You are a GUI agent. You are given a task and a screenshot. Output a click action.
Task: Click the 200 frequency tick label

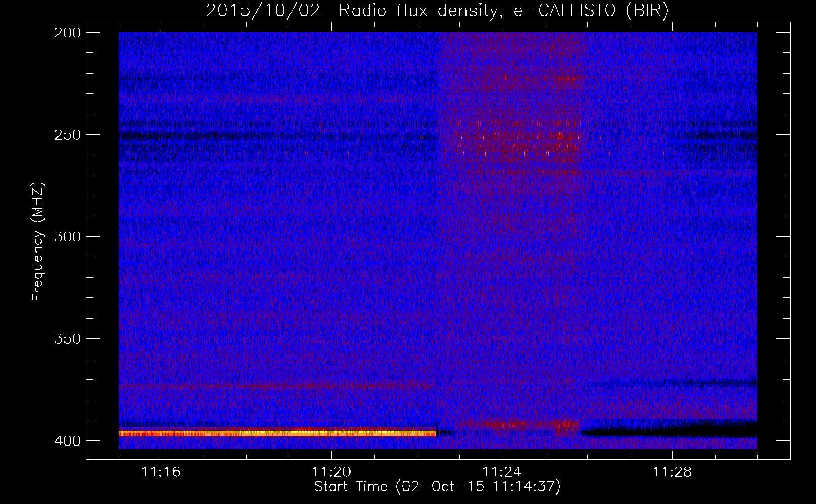click(x=67, y=33)
